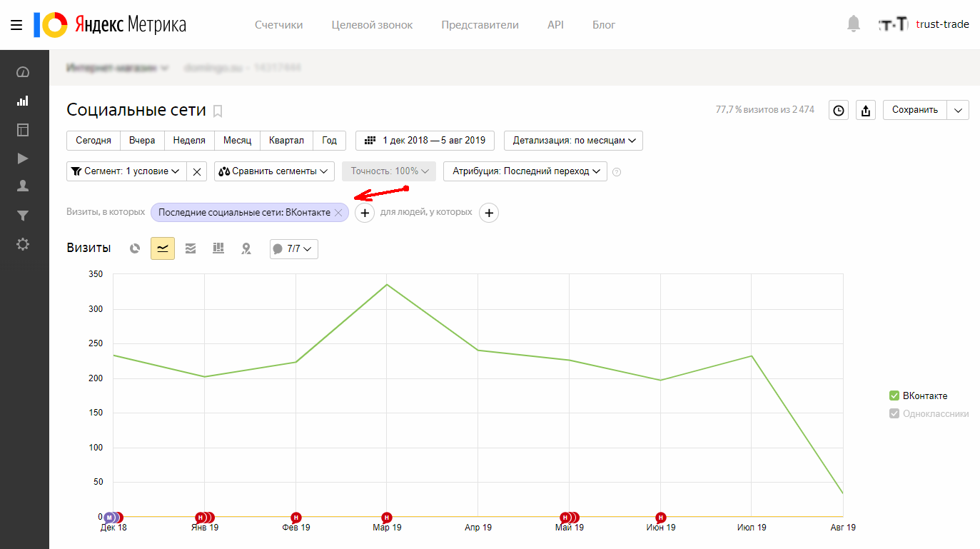The image size is (980, 549).
Task: Open API in top navigation
Action: click(555, 25)
